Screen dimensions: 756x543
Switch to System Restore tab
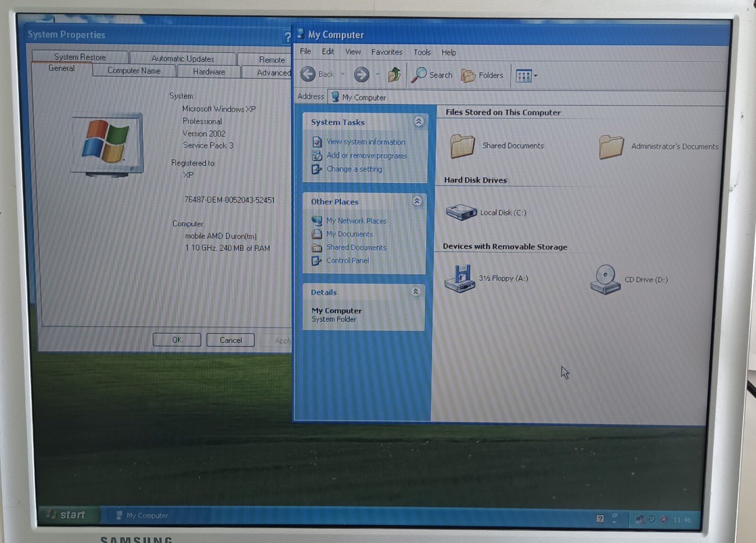tap(80, 57)
